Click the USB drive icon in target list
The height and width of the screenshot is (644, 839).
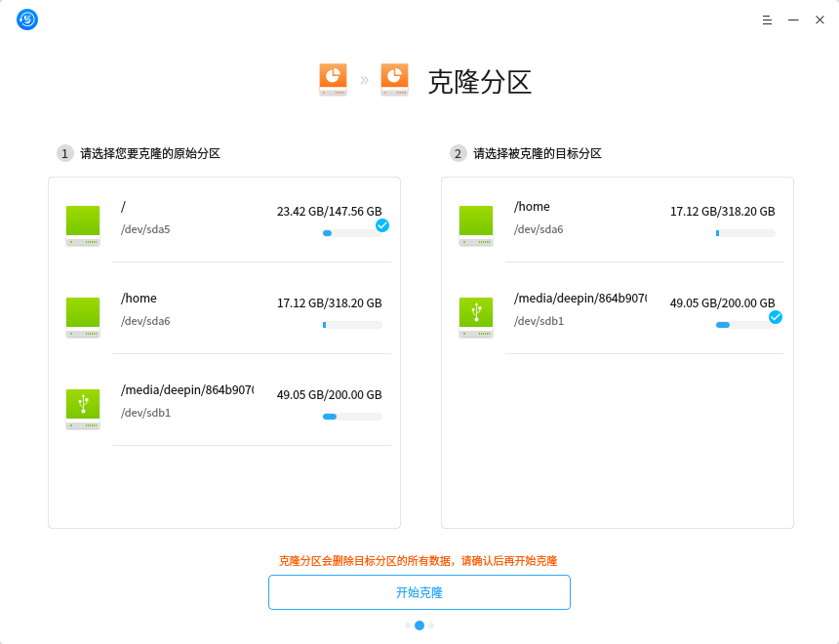tap(476, 317)
